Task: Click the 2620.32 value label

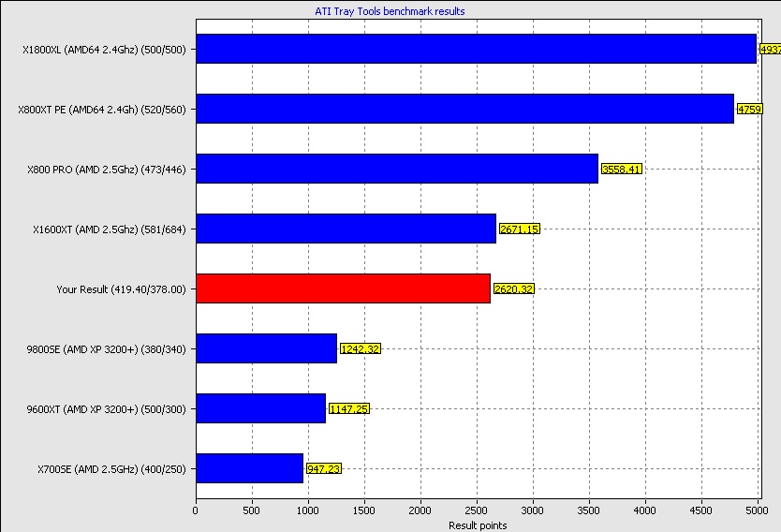Action: (x=514, y=288)
